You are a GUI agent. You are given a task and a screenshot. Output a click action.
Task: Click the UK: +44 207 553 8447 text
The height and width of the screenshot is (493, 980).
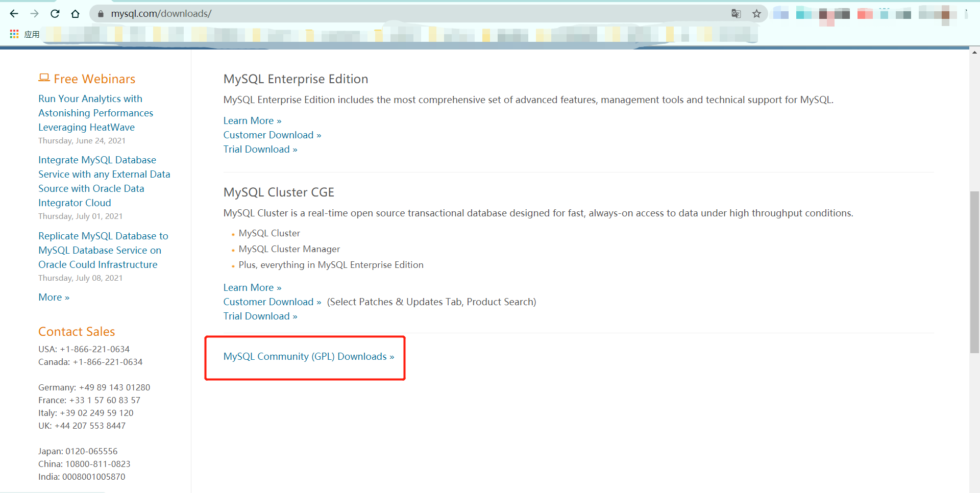tap(82, 426)
